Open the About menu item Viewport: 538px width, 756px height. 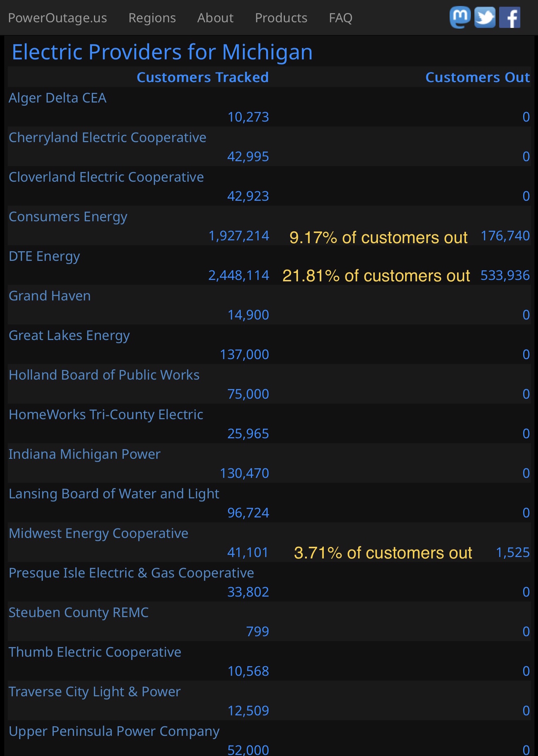(215, 18)
